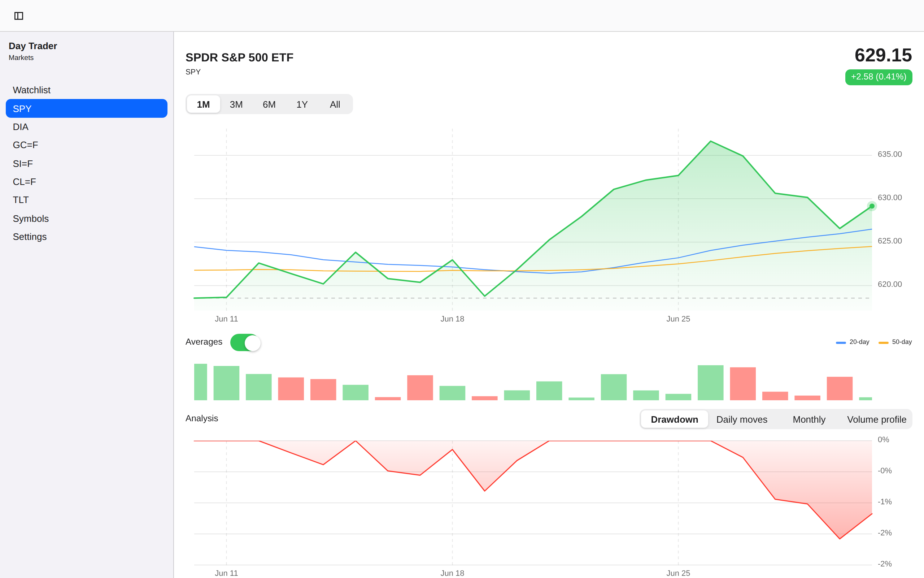Open TLT from the sidebar

87,200
